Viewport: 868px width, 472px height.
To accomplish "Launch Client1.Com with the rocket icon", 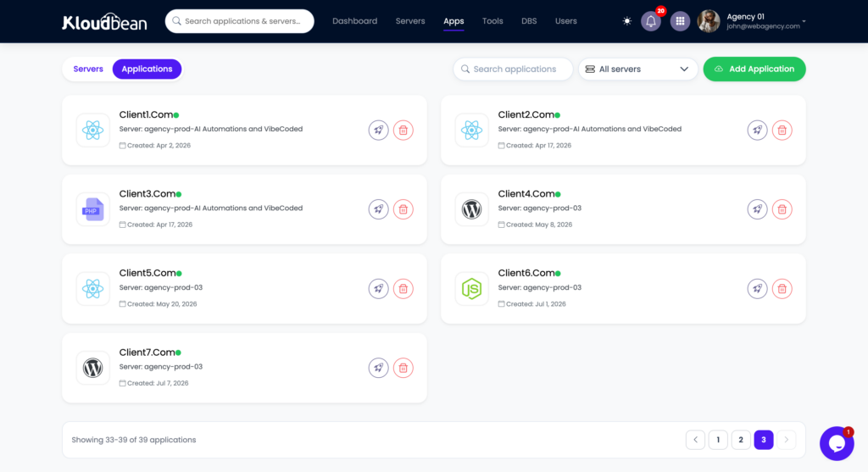I will click(x=379, y=130).
